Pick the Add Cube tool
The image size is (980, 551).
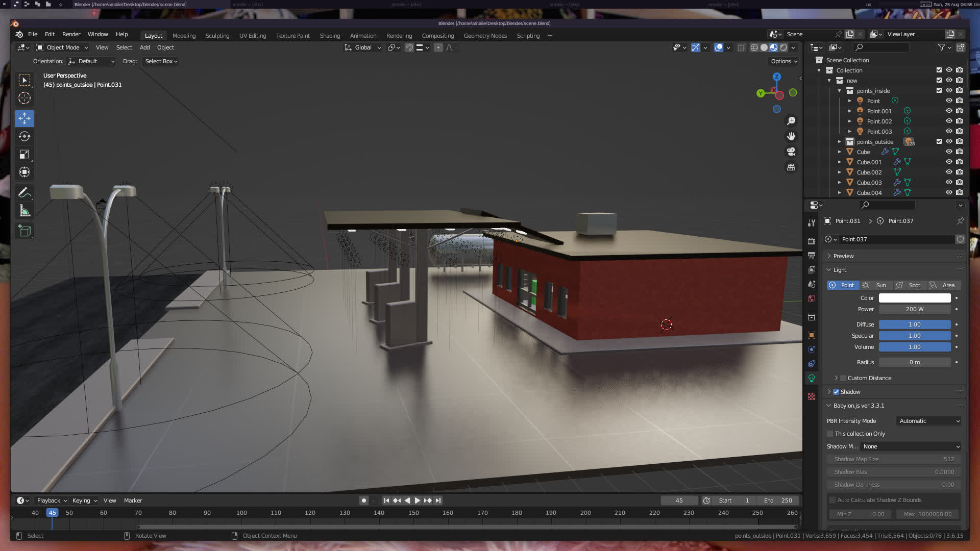pyautogui.click(x=24, y=231)
